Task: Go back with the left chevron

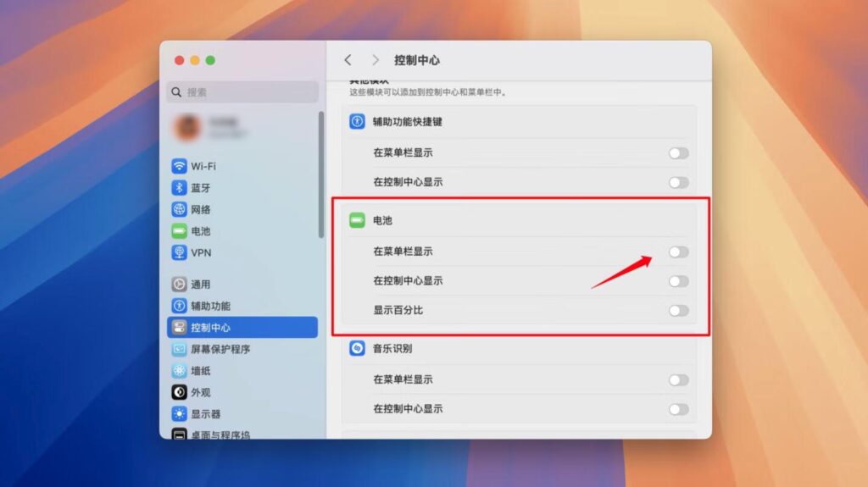Action: coord(348,60)
